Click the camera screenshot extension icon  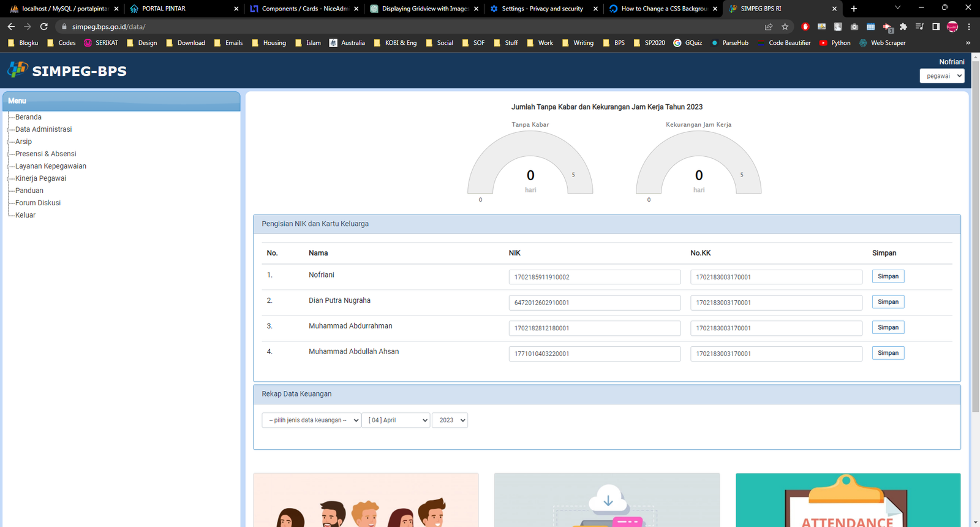854,26
